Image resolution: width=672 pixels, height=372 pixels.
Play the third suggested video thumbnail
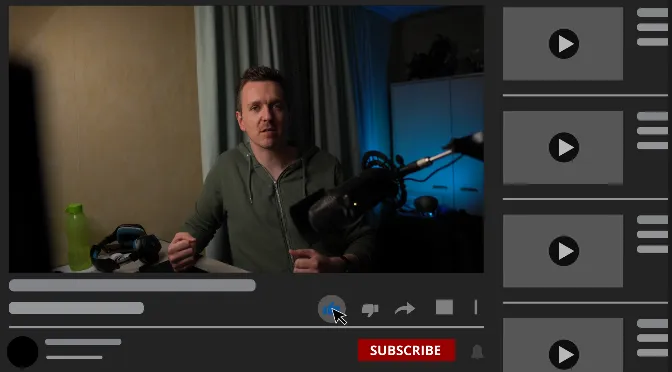tap(563, 251)
